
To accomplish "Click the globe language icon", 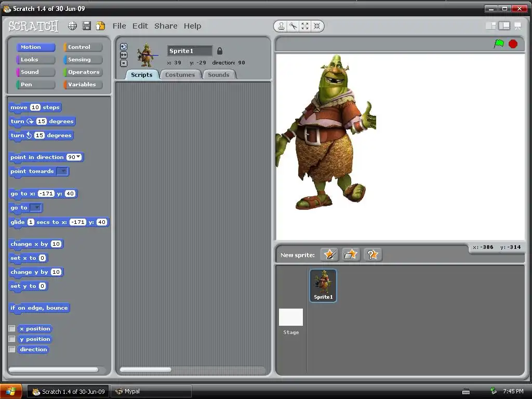I will coord(72,26).
